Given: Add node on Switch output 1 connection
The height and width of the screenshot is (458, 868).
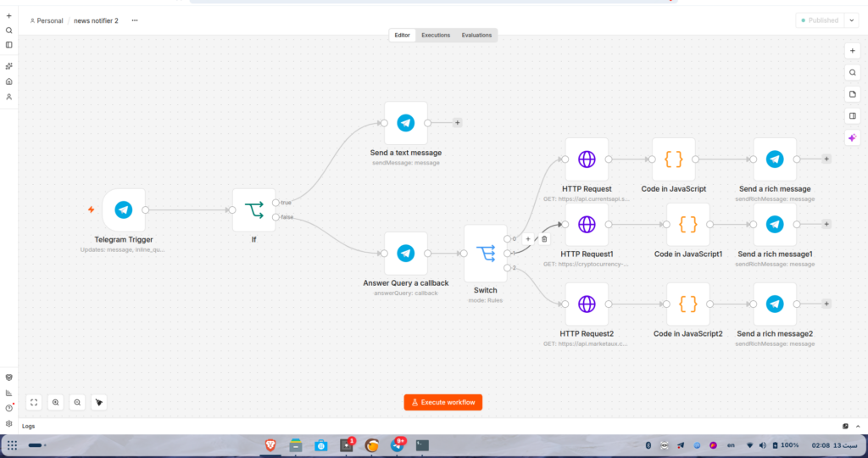Looking at the screenshot, I should tap(528, 239).
